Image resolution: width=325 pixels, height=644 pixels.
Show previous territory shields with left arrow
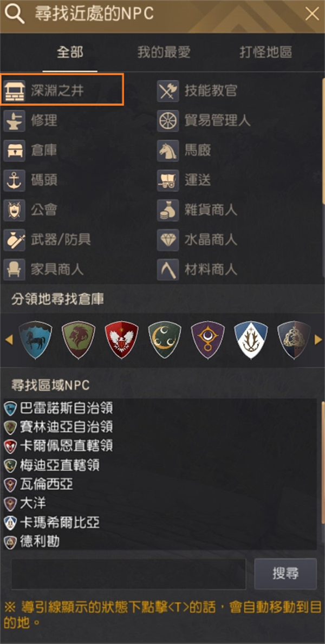pos(9,340)
